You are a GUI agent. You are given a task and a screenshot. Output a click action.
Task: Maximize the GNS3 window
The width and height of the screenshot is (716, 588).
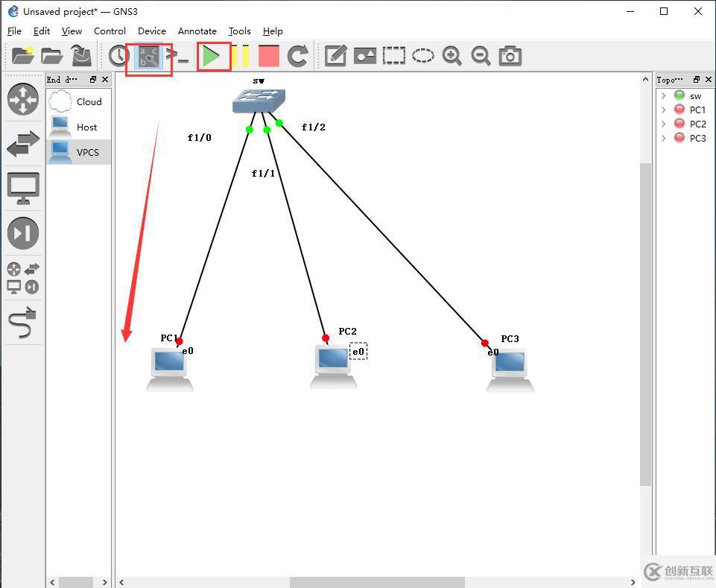pos(664,11)
